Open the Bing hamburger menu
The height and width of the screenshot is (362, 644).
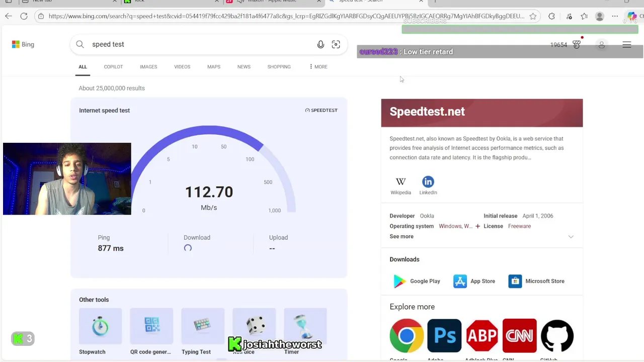626,45
